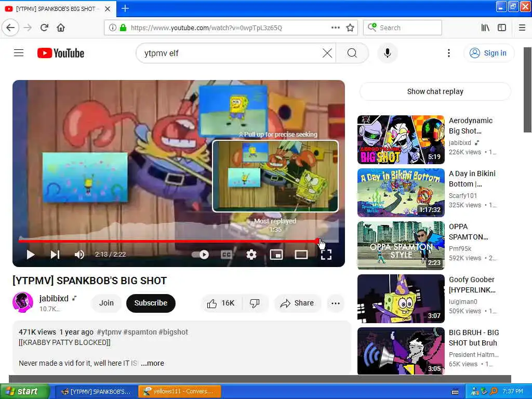Click the green padlock security icon
Image resolution: width=532 pixels, height=399 pixels.
coord(123,28)
